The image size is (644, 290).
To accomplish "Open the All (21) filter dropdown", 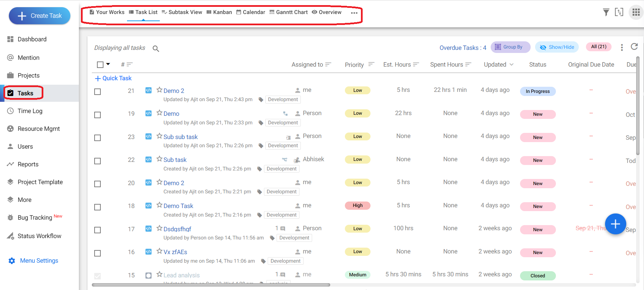I will tap(599, 47).
